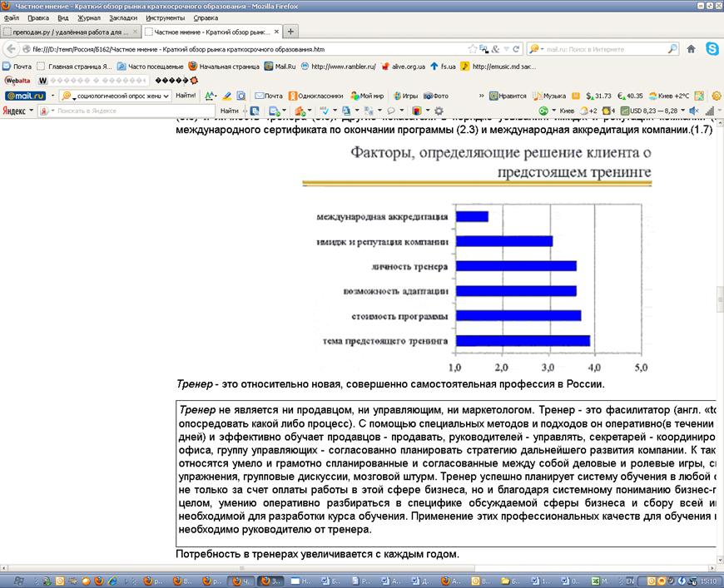Screen dimensions: 724x588
Task: Open the Закладки menu
Action: [123, 18]
